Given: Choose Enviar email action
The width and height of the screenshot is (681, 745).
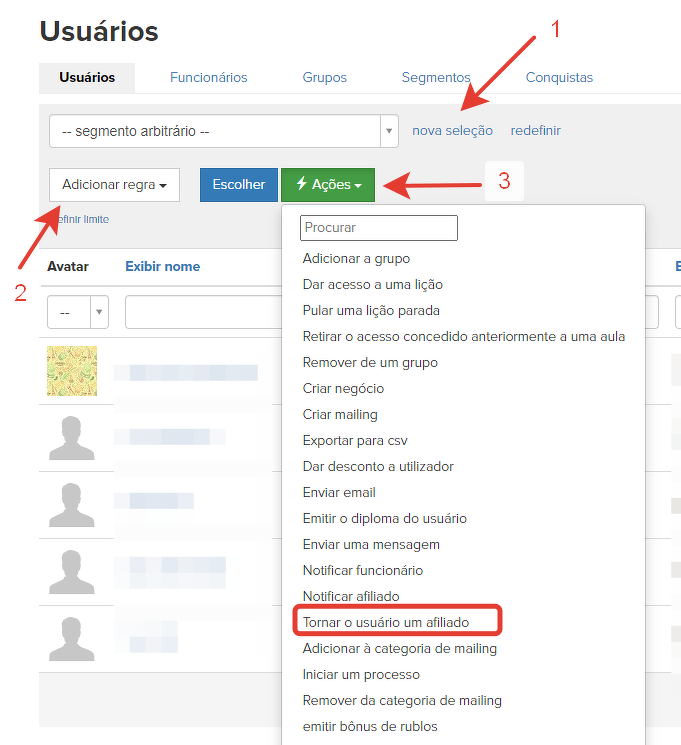Looking at the screenshot, I should click(x=339, y=492).
